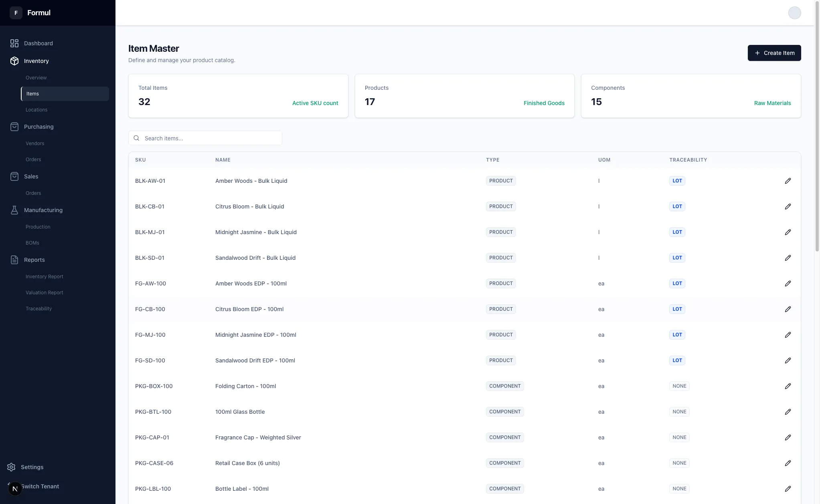The width and height of the screenshot is (820, 504).
Task: Click the Purchasing bag icon
Action: tap(14, 127)
